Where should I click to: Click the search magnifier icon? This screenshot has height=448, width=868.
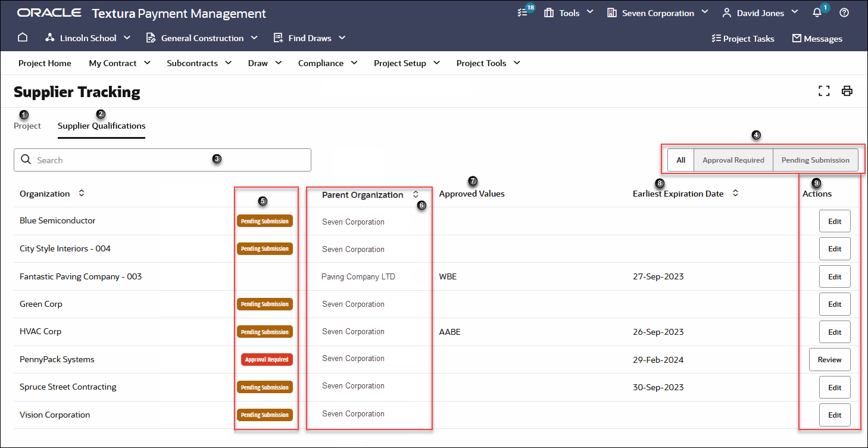(26, 160)
